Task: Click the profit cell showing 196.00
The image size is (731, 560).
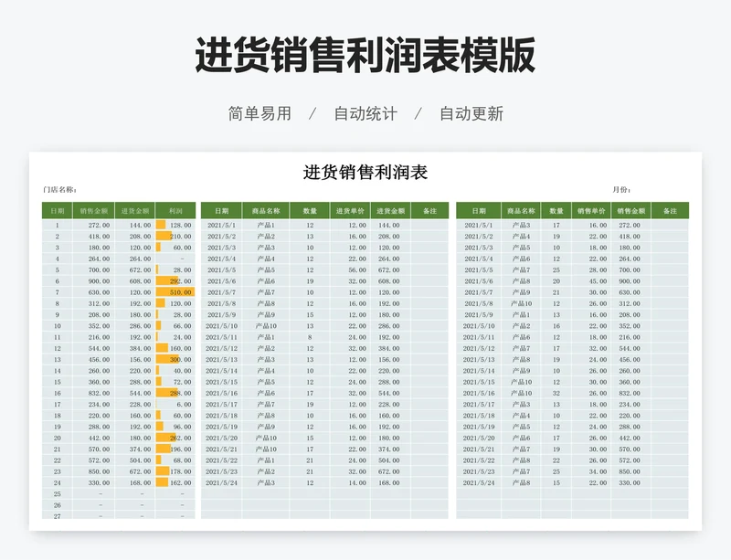Action: pyautogui.click(x=175, y=449)
